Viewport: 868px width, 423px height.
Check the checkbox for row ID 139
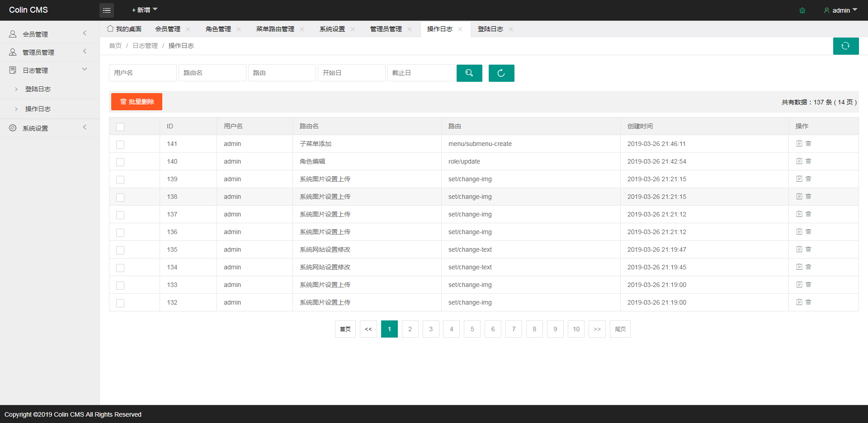click(x=120, y=180)
